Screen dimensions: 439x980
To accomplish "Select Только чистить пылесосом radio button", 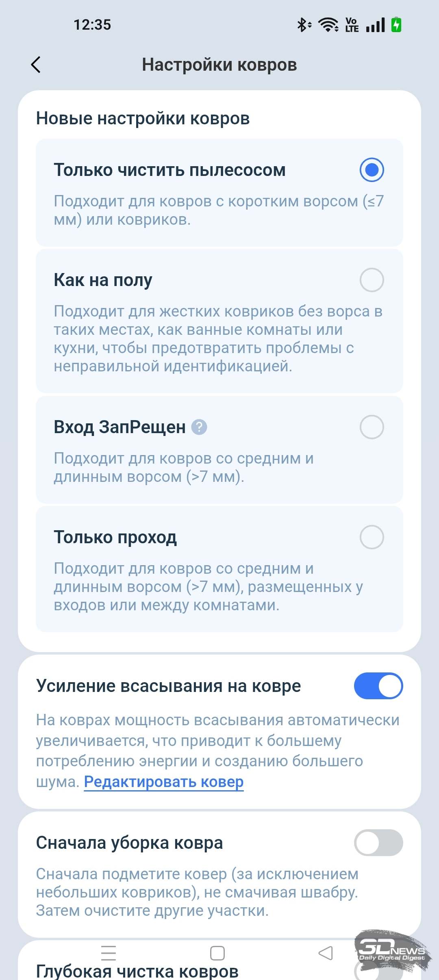I will pos(372,170).
